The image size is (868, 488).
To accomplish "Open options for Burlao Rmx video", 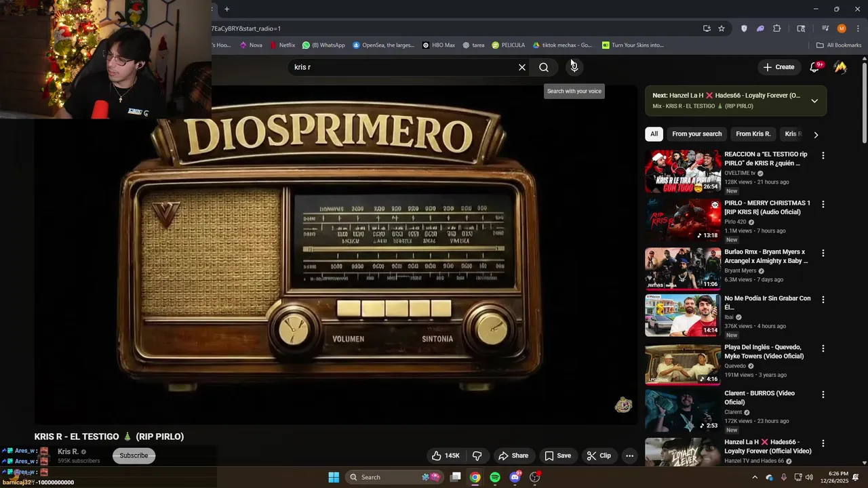I will [x=823, y=253].
